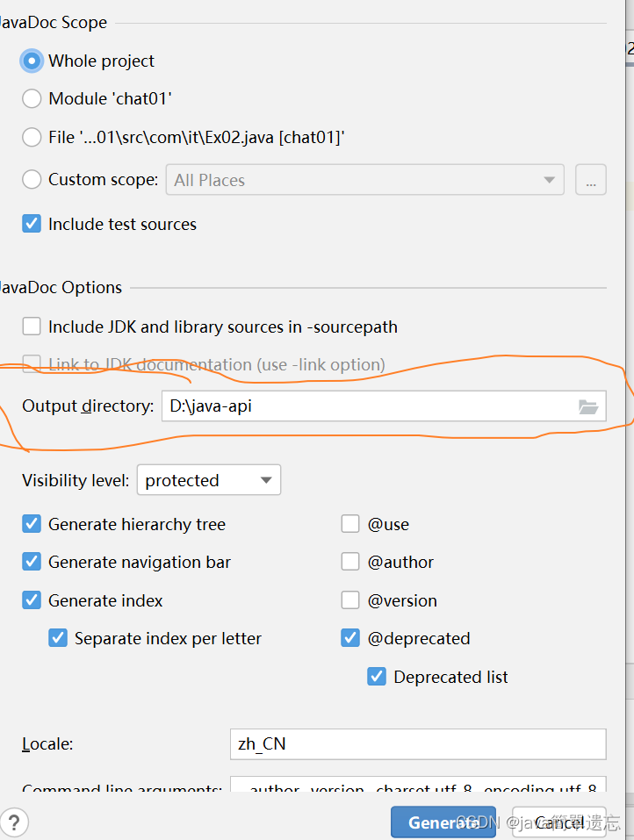Toggle Generate navigation bar checkbox
634x840 pixels.
coord(32,562)
